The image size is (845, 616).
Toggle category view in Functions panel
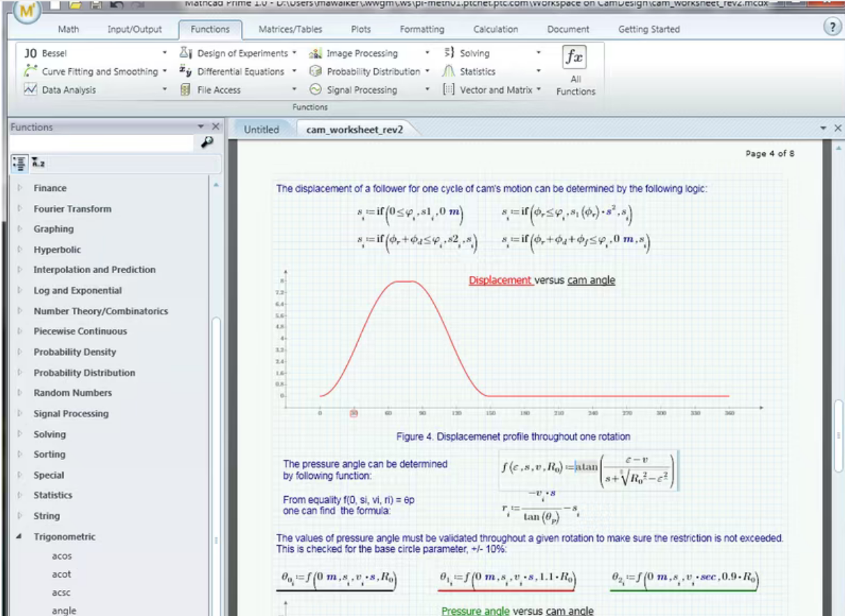pos(20,163)
